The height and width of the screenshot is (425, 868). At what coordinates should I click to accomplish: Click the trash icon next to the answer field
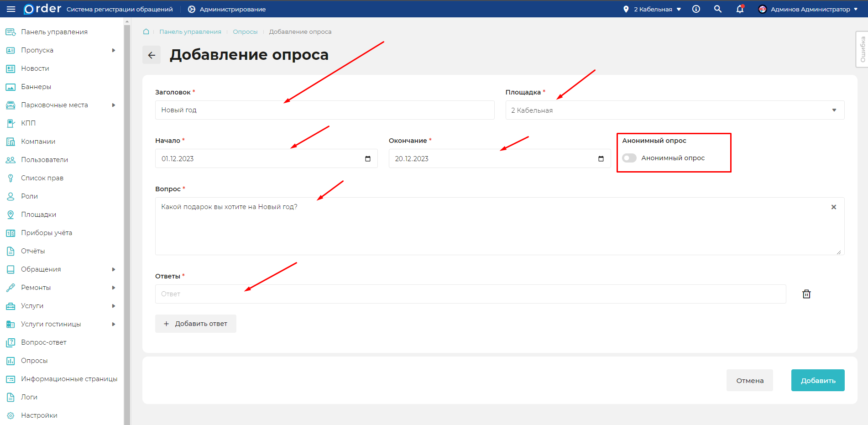(x=806, y=294)
